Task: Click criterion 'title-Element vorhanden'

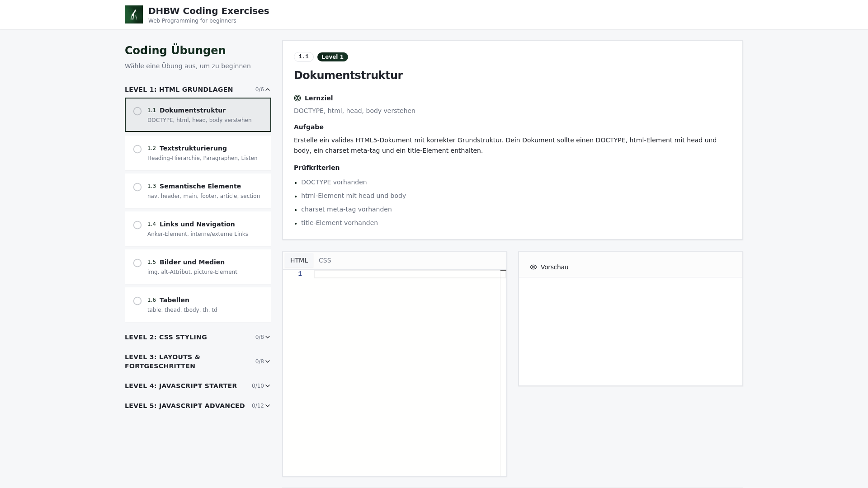Action: coord(340,223)
